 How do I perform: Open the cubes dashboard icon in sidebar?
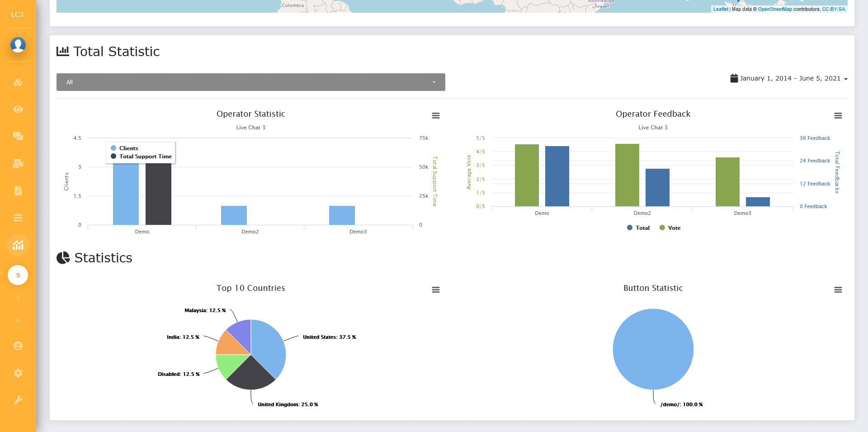tap(18, 82)
